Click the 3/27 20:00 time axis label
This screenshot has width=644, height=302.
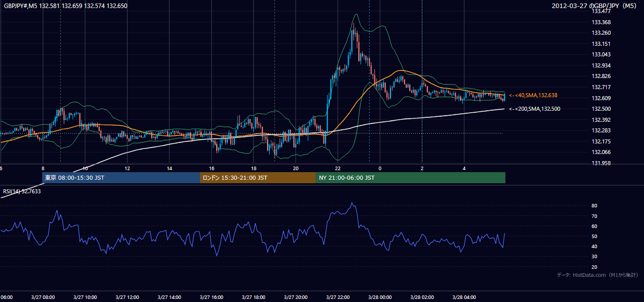pyautogui.click(x=296, y=297)
